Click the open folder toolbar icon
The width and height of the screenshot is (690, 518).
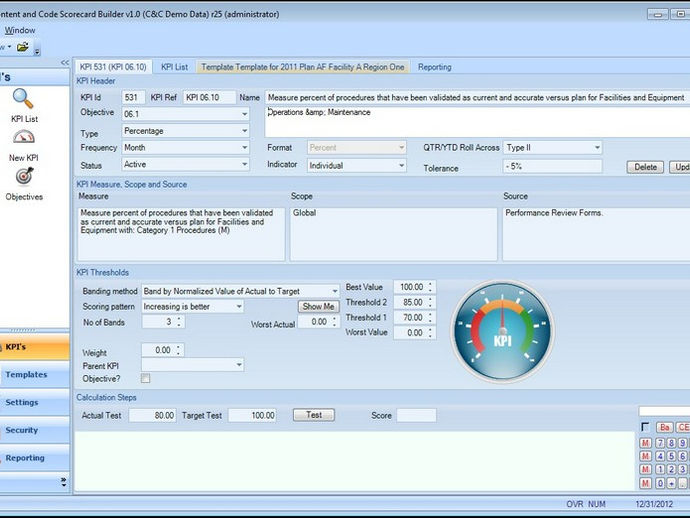(x=22, y=47)
